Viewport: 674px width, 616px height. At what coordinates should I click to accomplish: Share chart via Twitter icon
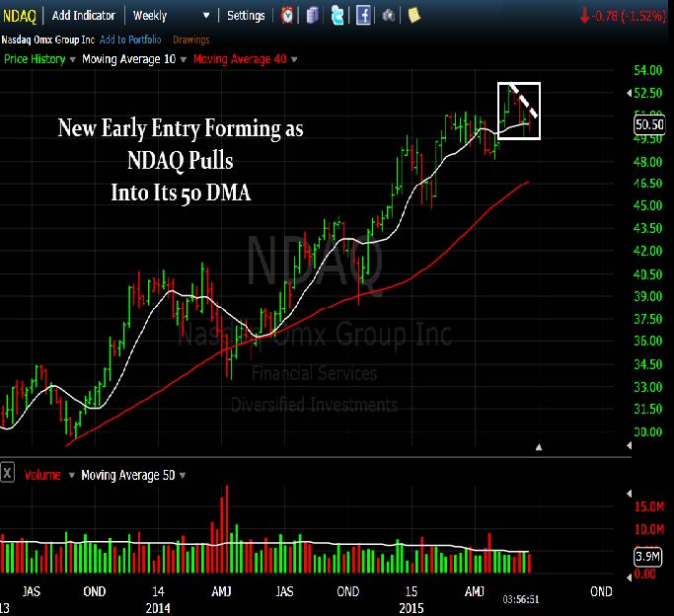[x=337, y=16]
